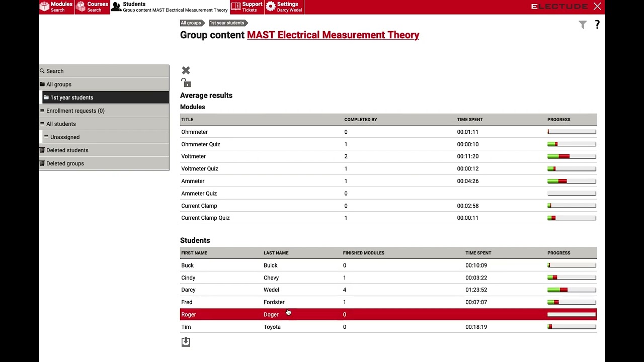Close the Electude window with X
Screen dimensions: 644x362
tap(597, 7)
